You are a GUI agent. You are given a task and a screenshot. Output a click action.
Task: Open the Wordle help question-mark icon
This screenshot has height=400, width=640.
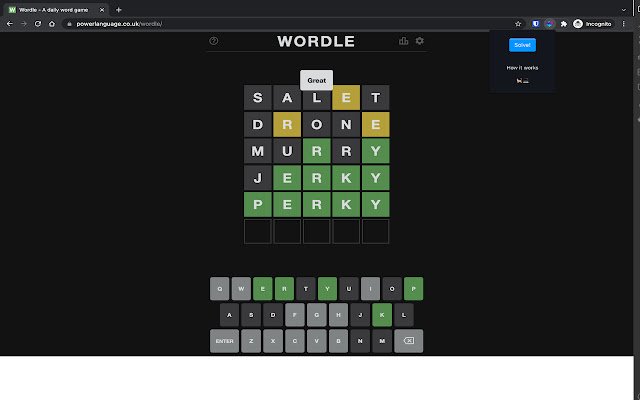213,41
